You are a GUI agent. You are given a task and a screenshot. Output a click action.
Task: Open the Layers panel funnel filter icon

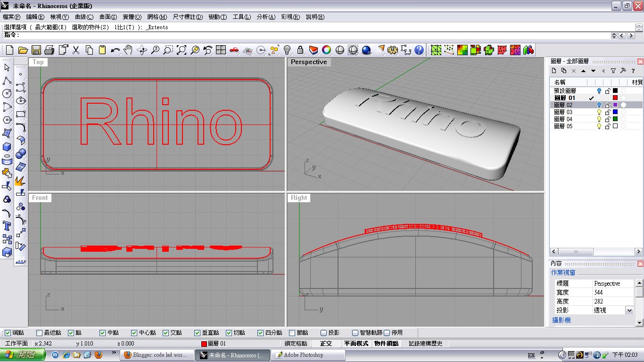[x=613, y=71]
